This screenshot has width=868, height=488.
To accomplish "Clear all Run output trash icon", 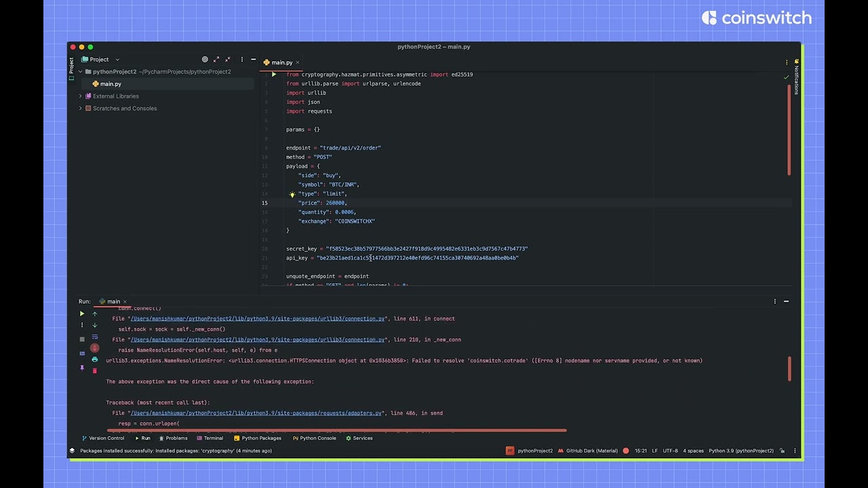I will [x=94, y=371].
